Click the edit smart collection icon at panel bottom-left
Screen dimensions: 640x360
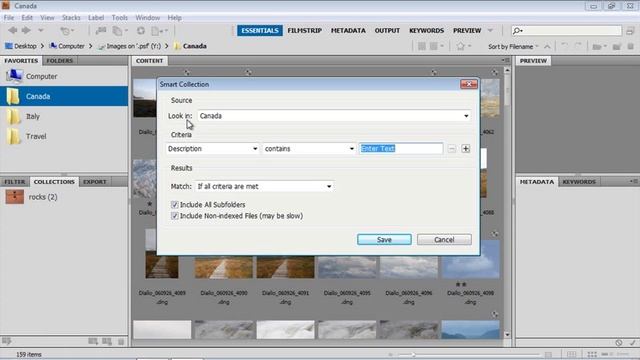coord(7,341)
